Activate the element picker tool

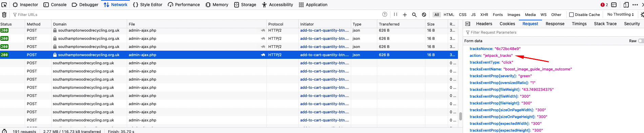tap(4, 5)
